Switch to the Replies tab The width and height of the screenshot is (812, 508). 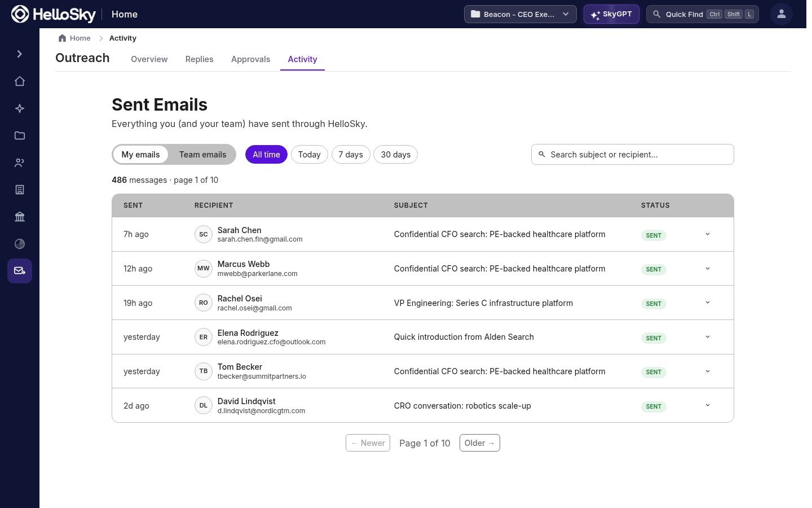point(200,59)
